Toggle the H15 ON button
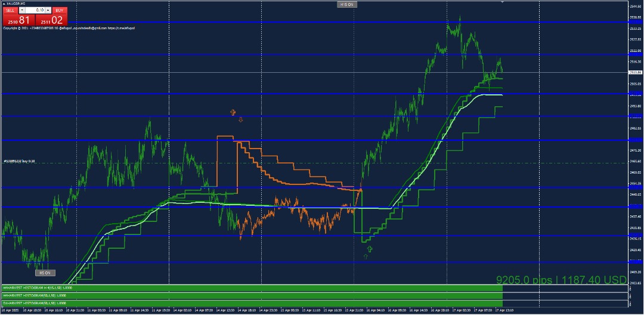 [x=347, y=5]
